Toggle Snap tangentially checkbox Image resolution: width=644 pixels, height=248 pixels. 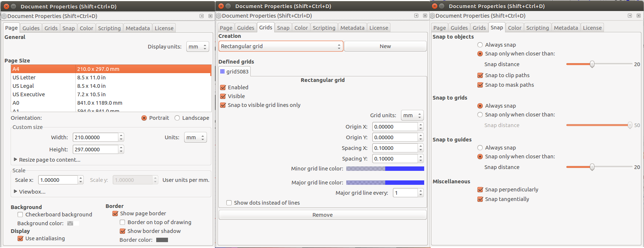(x=480, y=199)
